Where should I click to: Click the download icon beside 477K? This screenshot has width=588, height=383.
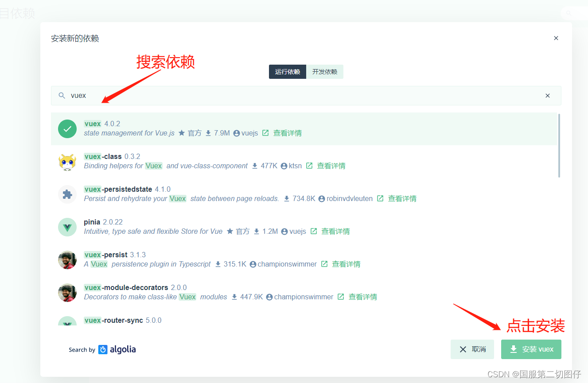tap(255, 166)
